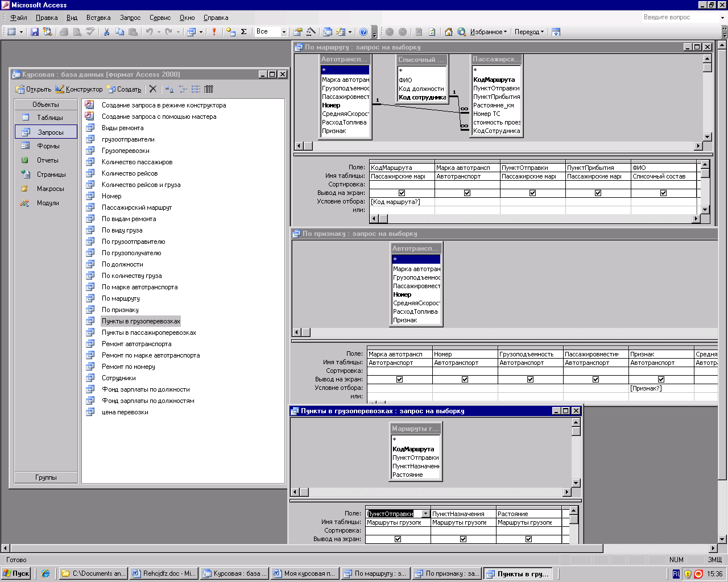728x582 pixels.
Task: Uncheck the Расстояние column show checkbox
Action: click(528, 539)
